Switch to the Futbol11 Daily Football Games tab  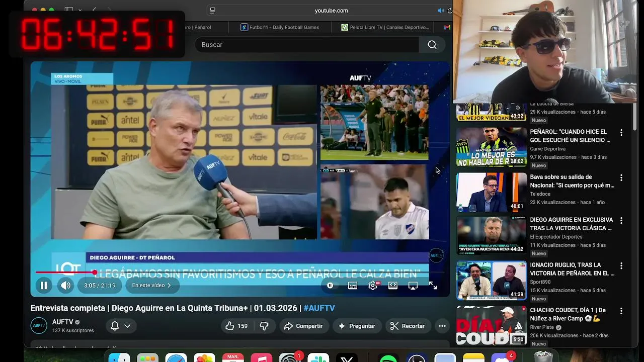(x=280, y=27)
